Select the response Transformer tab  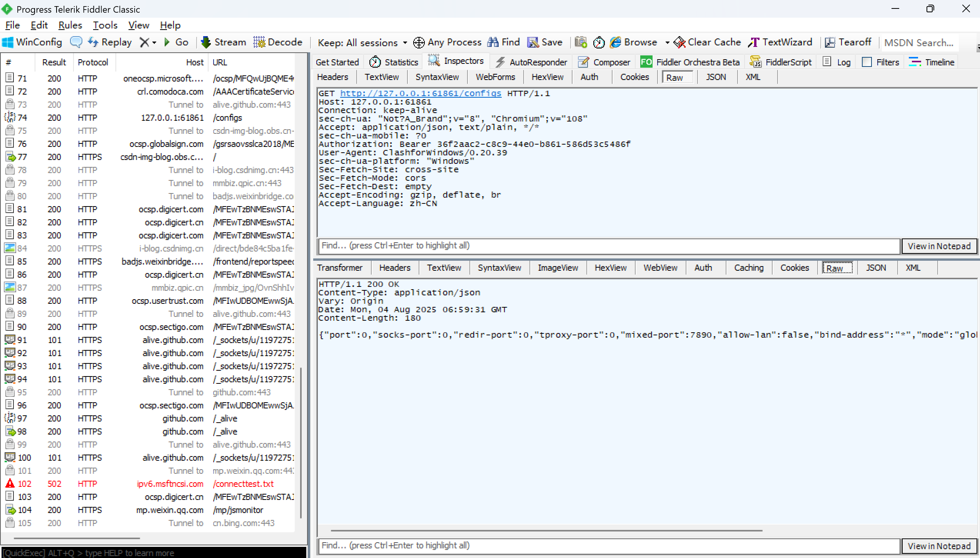(x=340, y=268)
